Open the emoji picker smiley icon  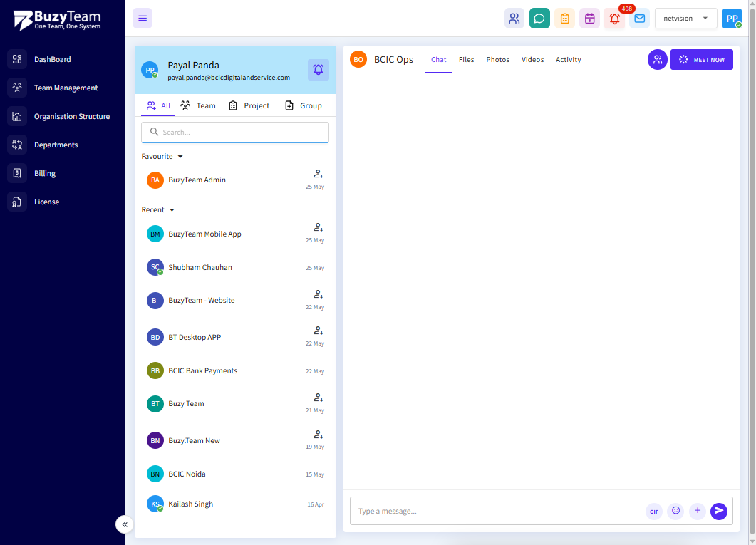[x=675, y=511]
